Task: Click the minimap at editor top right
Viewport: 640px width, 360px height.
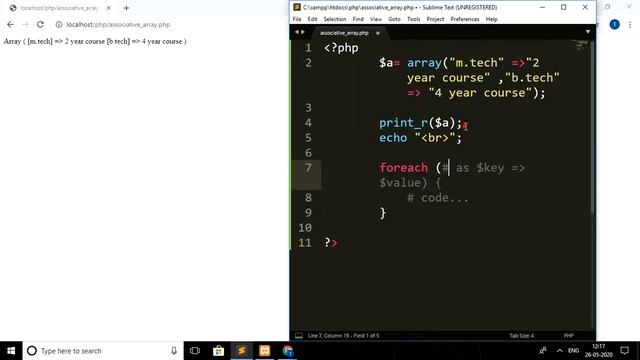Action: pos(580,46)
